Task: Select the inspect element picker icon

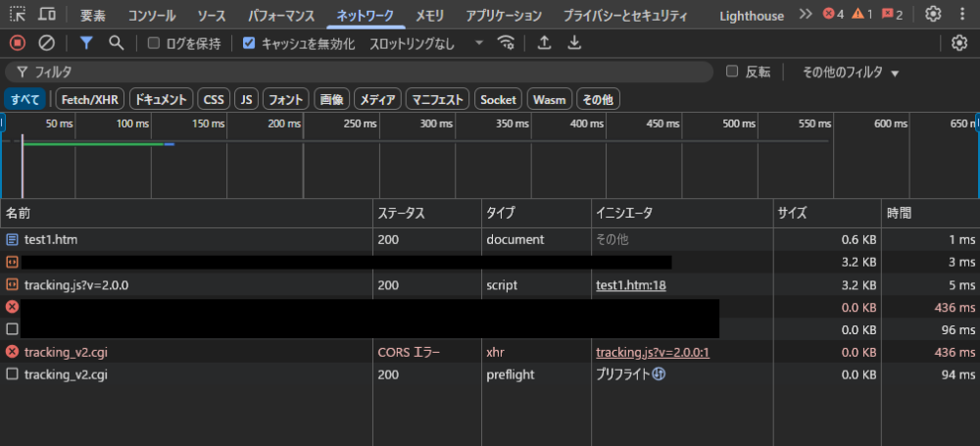Action: click(x=17, y=14)
